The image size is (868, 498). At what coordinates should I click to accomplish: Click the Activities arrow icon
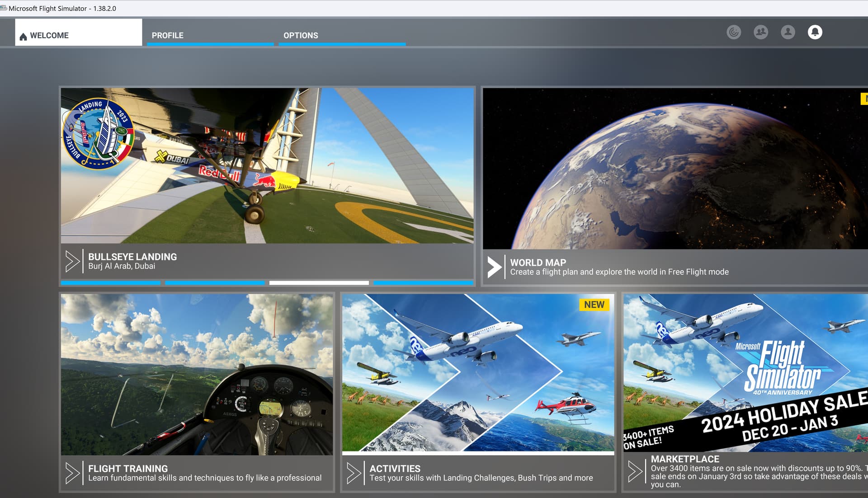[x=354, y=473]
